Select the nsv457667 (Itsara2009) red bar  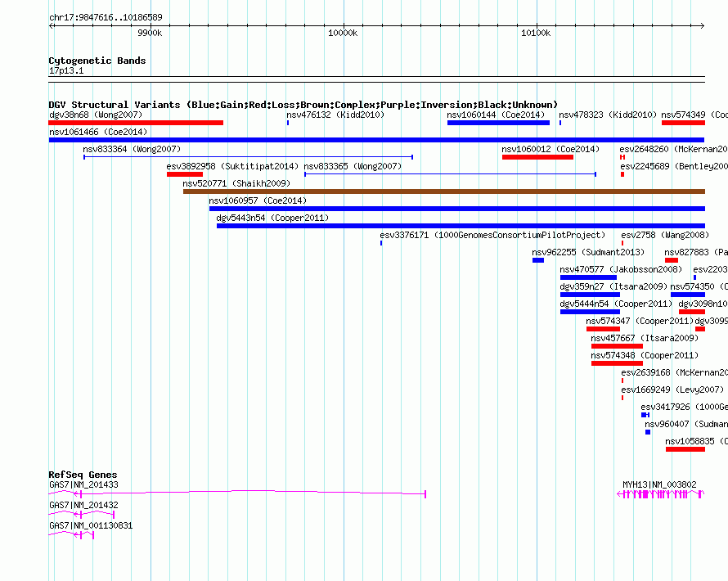(617, 346)
